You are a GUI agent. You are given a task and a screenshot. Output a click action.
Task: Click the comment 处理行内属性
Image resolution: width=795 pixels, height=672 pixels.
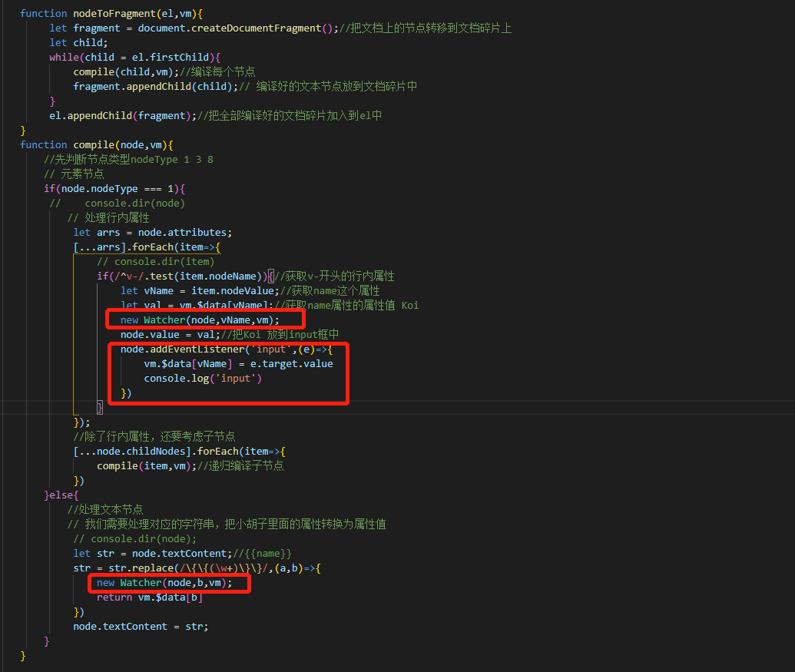tap(108, 218)
